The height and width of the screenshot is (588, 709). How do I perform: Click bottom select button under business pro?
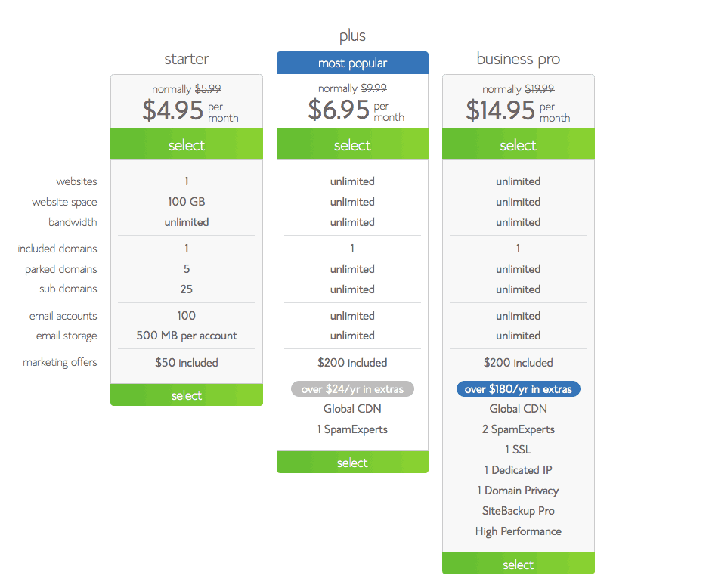[519, 564]
